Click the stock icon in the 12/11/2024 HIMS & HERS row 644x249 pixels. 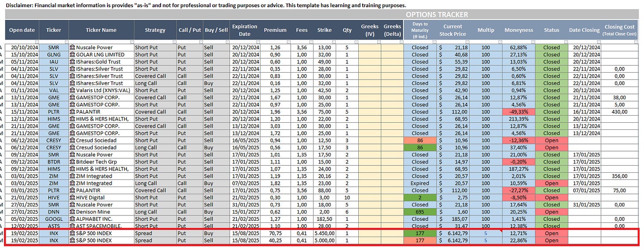pyautogui.click(x=72, y=119)
